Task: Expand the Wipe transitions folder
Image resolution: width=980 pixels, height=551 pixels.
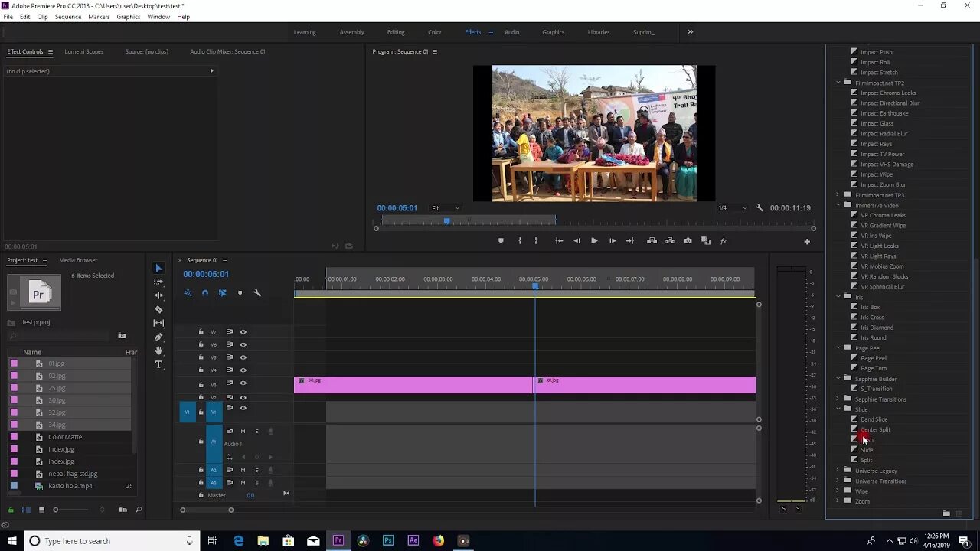Action: 838,491
